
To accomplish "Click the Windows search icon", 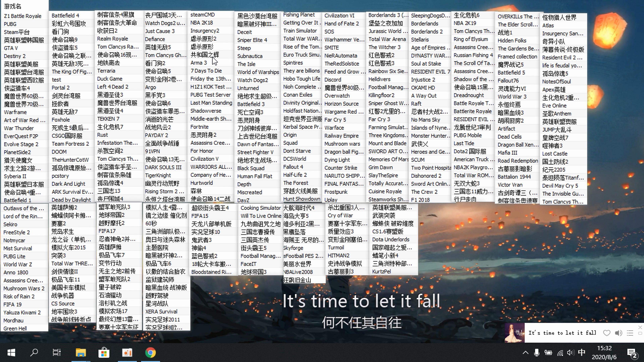I will tap(33, 352).
